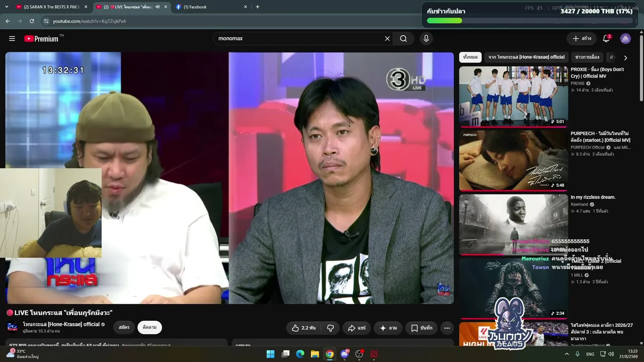644x362 pixels.
Task: Click the youtube.com address bar URL
Action: (x=89, y=21)
